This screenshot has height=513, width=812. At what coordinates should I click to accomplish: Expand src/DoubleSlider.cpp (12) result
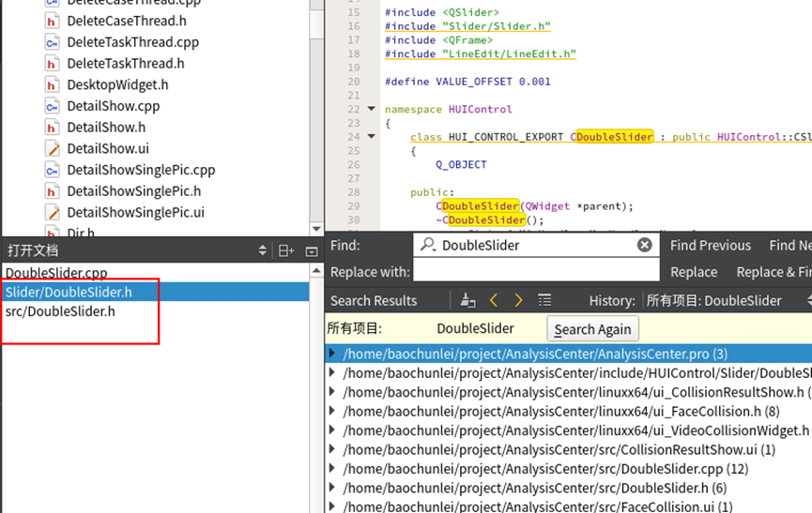click(x=332, y=469)
